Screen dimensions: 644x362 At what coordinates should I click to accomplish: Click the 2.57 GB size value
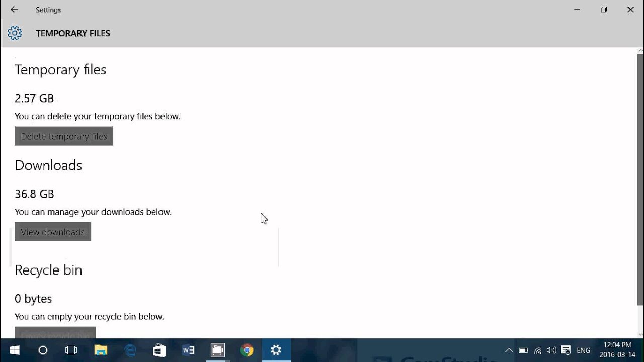34,98
